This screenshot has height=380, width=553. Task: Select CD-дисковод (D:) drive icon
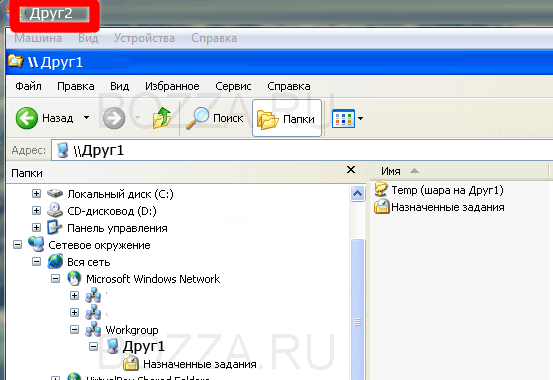(x=55, y=210)
